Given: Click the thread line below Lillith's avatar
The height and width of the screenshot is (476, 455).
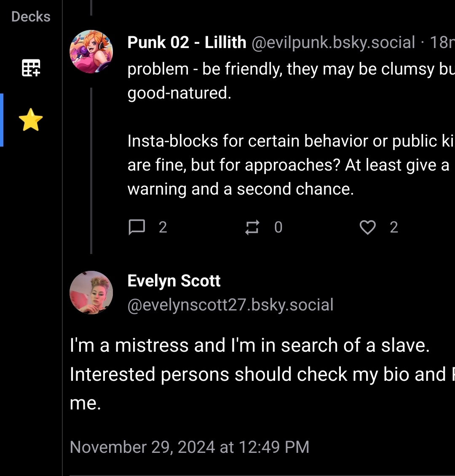Looking at the screenshot, I should [x=91, y=168].
